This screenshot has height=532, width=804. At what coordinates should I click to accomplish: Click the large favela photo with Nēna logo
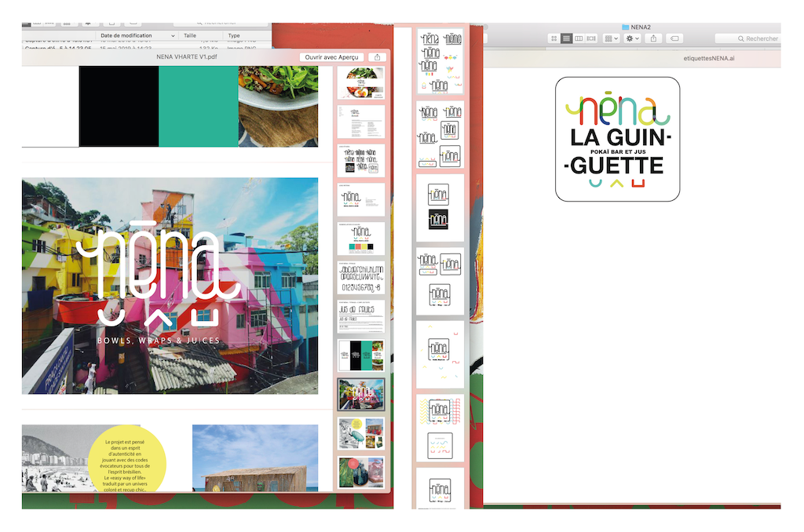point(170,286)
